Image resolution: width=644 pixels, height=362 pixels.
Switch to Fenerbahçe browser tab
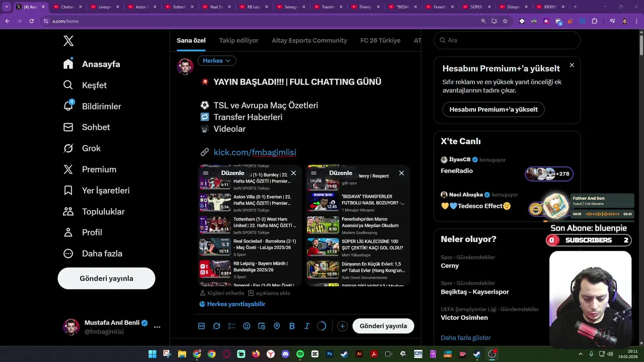[x=440, y=7]
